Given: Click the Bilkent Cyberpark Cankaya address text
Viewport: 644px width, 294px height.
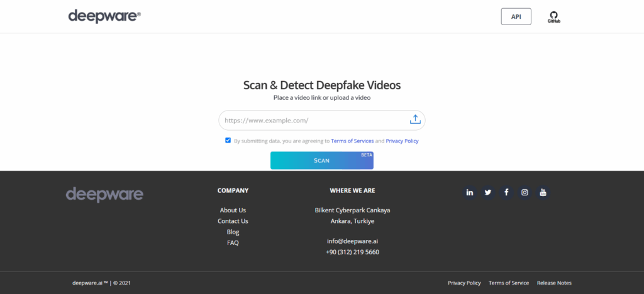Looking at the screenshot, I should [352, 210].
